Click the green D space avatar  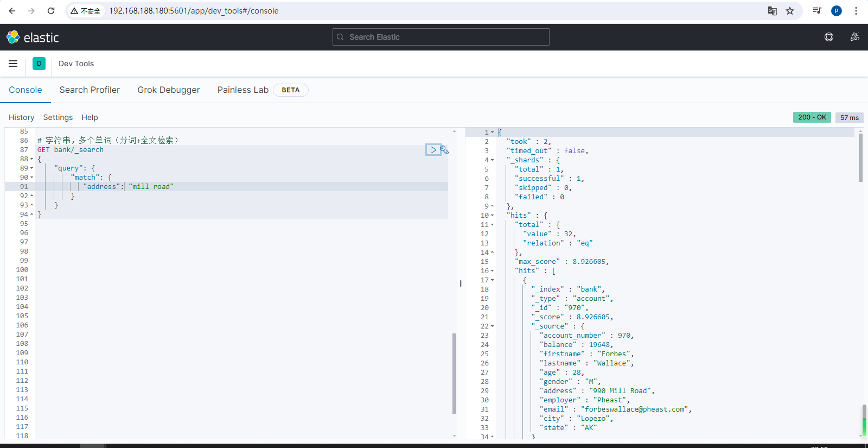[x=39, y=64]
